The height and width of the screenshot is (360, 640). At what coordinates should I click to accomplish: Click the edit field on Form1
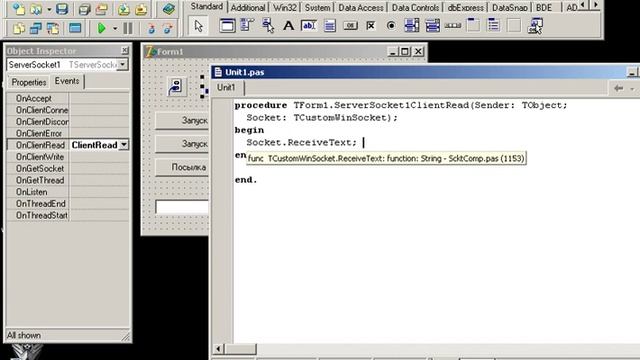click(182, 207)
